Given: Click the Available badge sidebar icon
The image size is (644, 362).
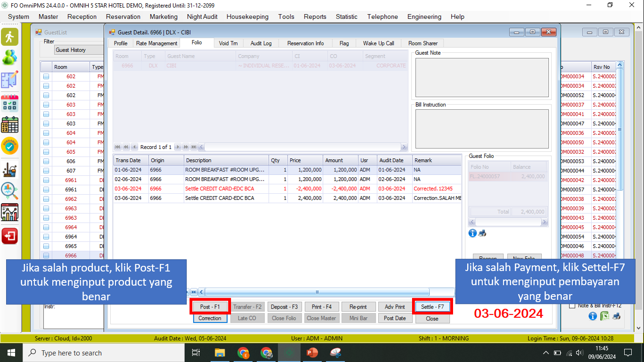Looking at the screenshot, I should [x=9, y=146].
